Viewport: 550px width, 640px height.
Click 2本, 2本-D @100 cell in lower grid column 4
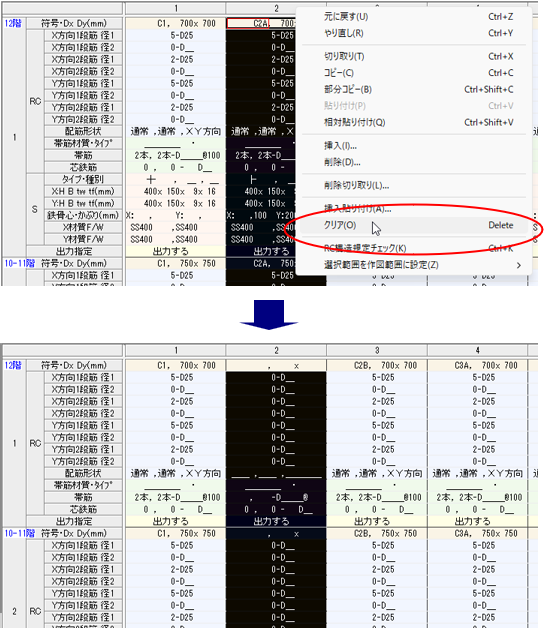(477, 498)
